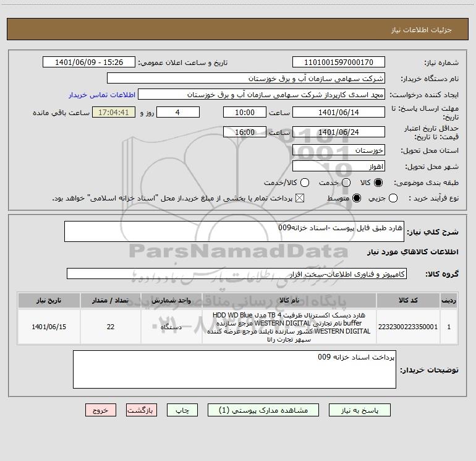476x461 pixels.
Task: Click column header واحد شمارش
Action: click(x=171, y=300)
